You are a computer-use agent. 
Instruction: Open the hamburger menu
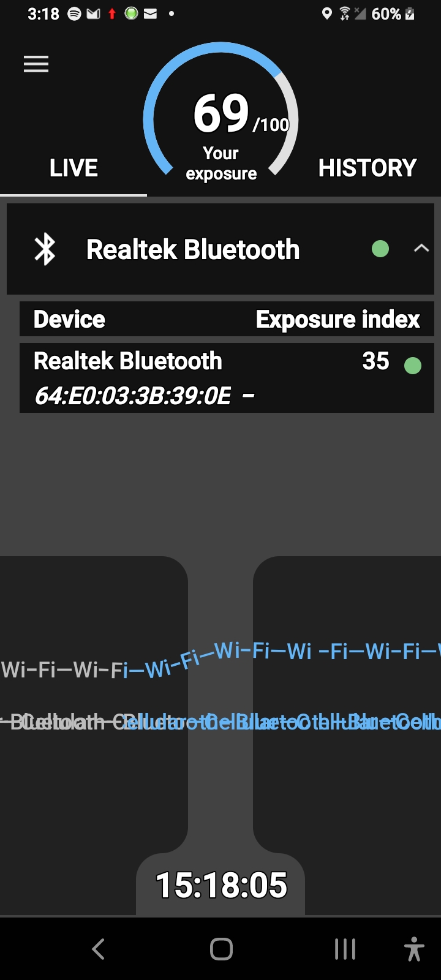tap(36, 64)
